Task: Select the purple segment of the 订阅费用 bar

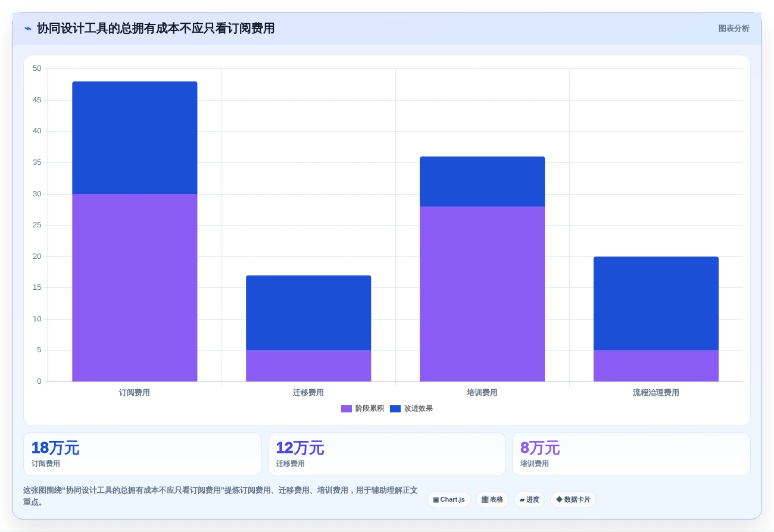Action: pyautogui.click(x=135, y=287)
